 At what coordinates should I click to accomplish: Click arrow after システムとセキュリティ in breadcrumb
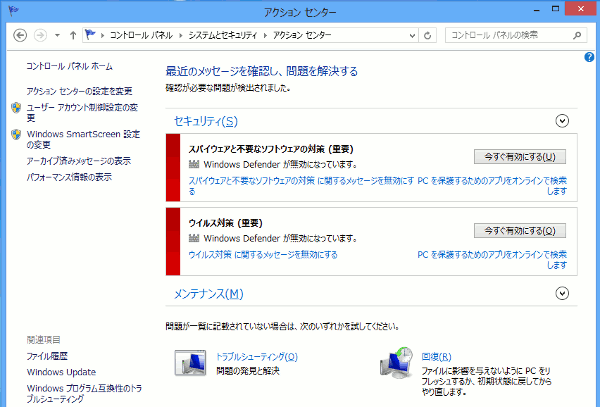click(265, 36)
